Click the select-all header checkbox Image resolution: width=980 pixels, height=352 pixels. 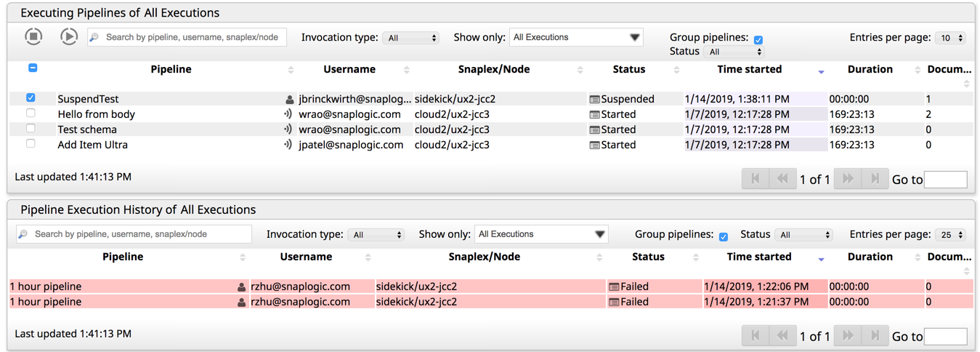33,68
